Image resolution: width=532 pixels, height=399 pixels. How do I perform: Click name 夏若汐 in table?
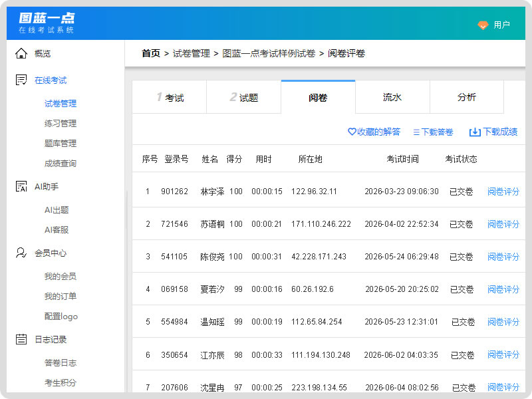pyautogui.click(x=212, y=289)
